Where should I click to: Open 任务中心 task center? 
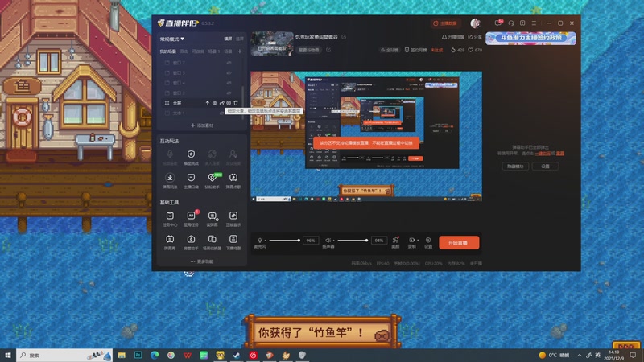pyautogui.click(x=170, y=219)
